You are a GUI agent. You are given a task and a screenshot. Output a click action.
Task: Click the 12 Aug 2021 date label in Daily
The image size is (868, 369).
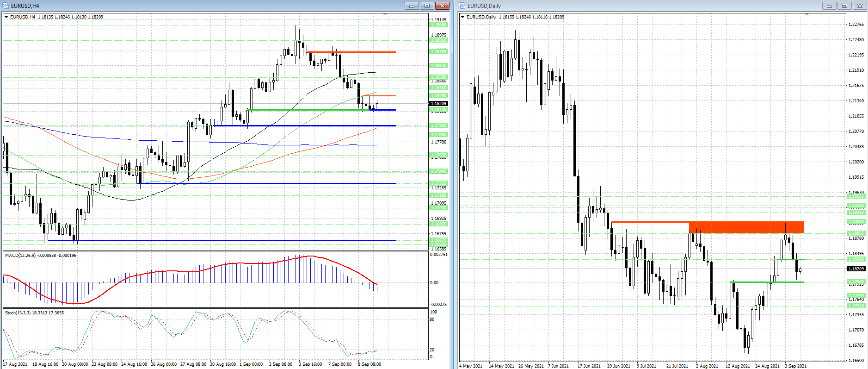coord(738,366)
